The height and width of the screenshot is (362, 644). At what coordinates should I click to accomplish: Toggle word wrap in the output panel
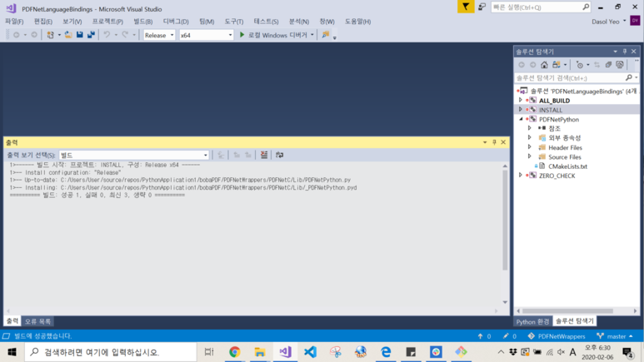tap(280, 155)
